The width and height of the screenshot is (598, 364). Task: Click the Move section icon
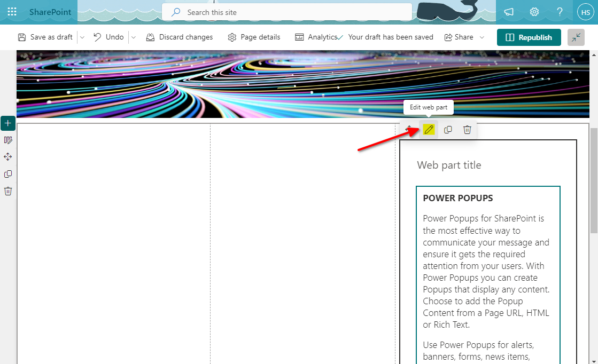(x=8, y=157)
